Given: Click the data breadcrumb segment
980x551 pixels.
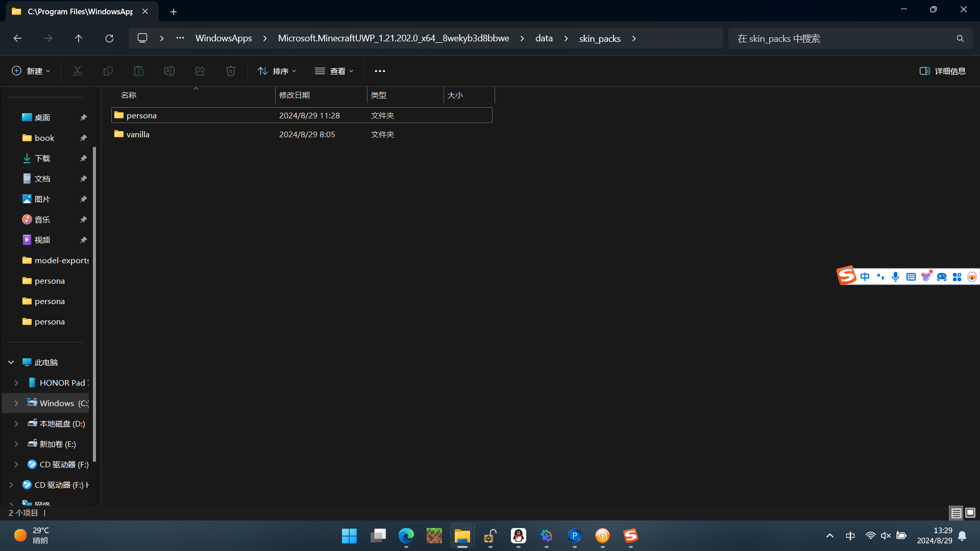Looking at the screenshot, I should 544,38.
